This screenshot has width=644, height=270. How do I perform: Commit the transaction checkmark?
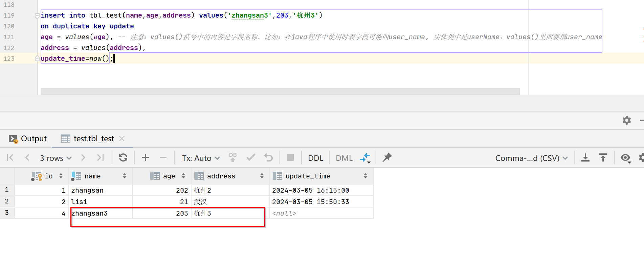click(251, 158)
